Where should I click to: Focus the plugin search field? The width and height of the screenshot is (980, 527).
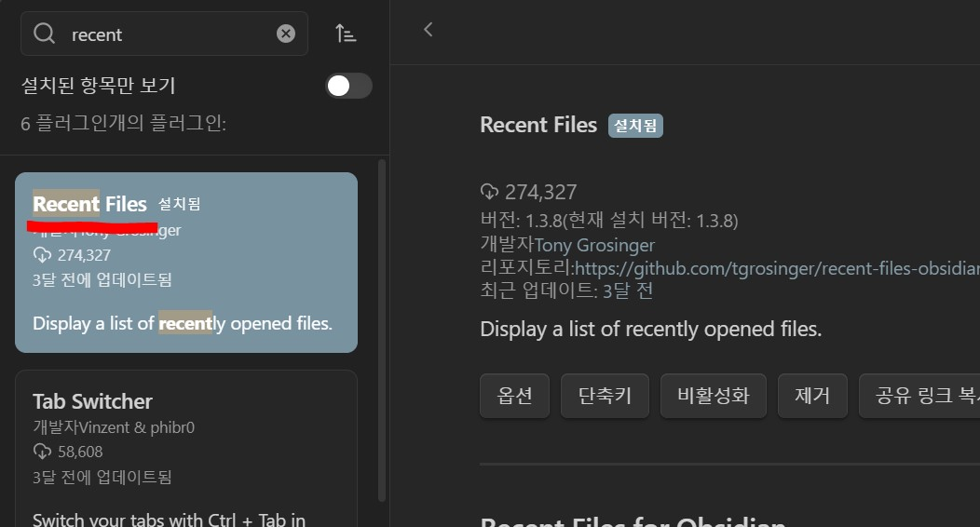164,34
